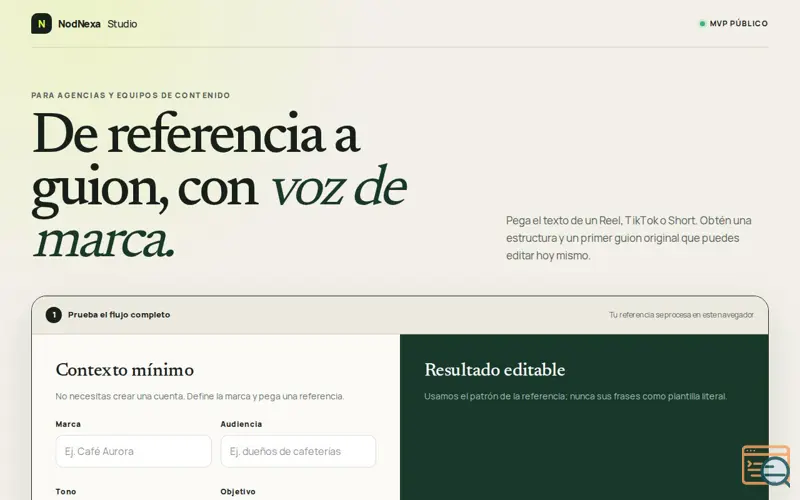Click the green MVP PÚBLICO status dot
This screenshot has height=500, width=800.
(702, 23)
